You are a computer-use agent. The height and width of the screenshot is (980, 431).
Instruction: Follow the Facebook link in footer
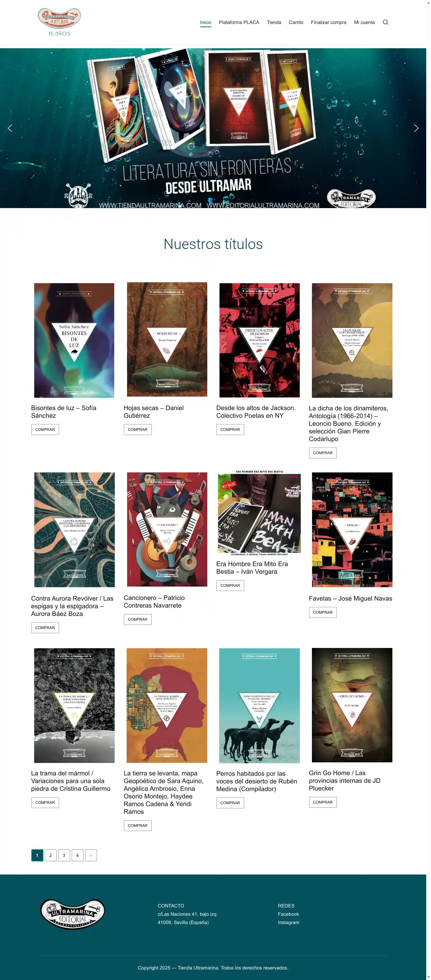(x=288, y=914)
